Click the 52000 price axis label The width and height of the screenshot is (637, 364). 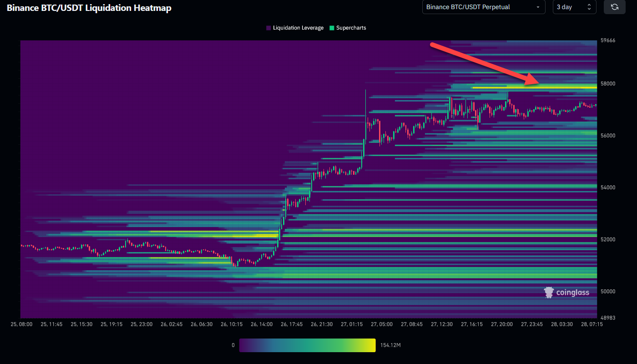pos(608,239)
